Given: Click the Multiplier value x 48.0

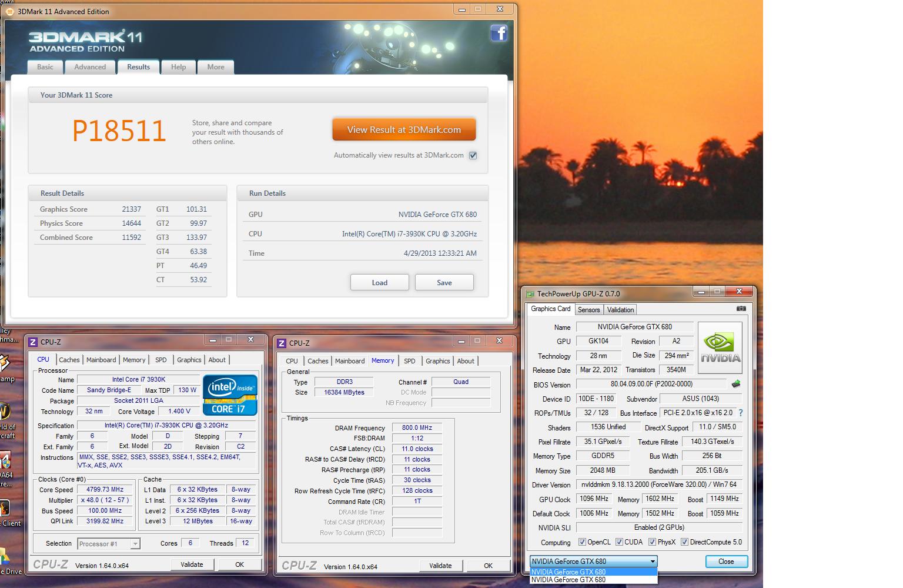Looking at the screenshot, I should tap(105, 500).
